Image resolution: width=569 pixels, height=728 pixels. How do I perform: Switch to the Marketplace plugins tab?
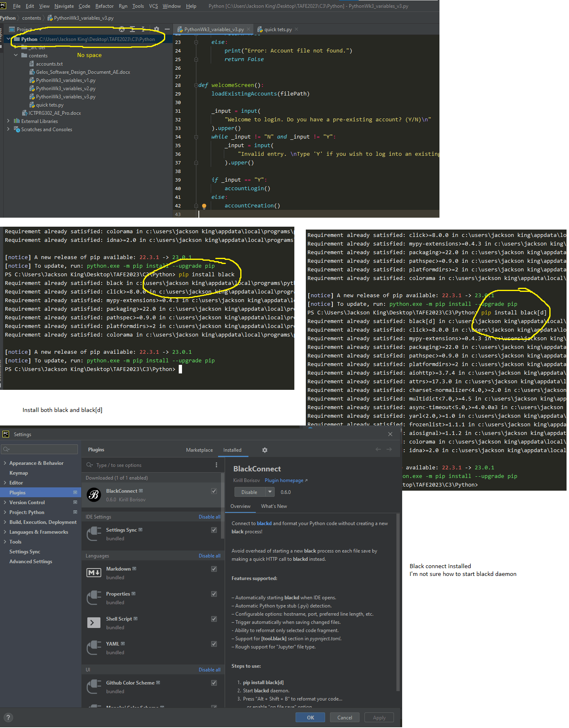tap(199, 450)
